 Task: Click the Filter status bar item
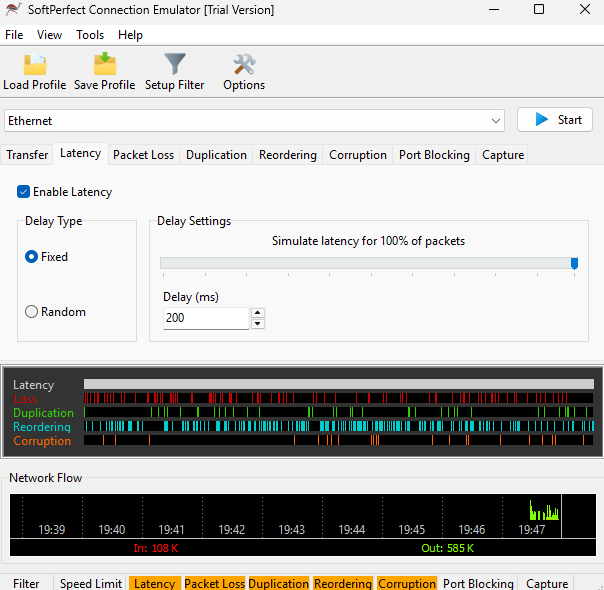click(x=26, y=583)
